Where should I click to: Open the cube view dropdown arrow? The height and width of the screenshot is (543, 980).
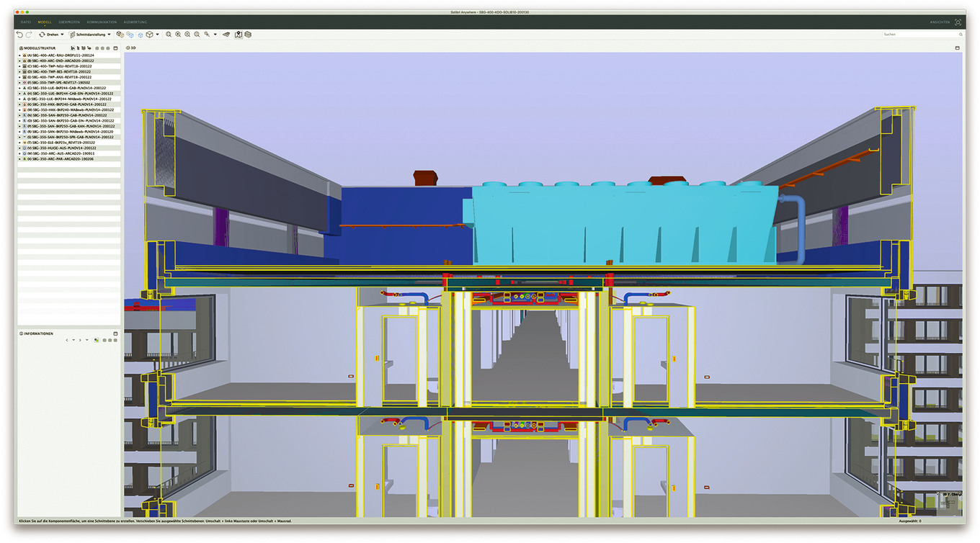(157, 35)
